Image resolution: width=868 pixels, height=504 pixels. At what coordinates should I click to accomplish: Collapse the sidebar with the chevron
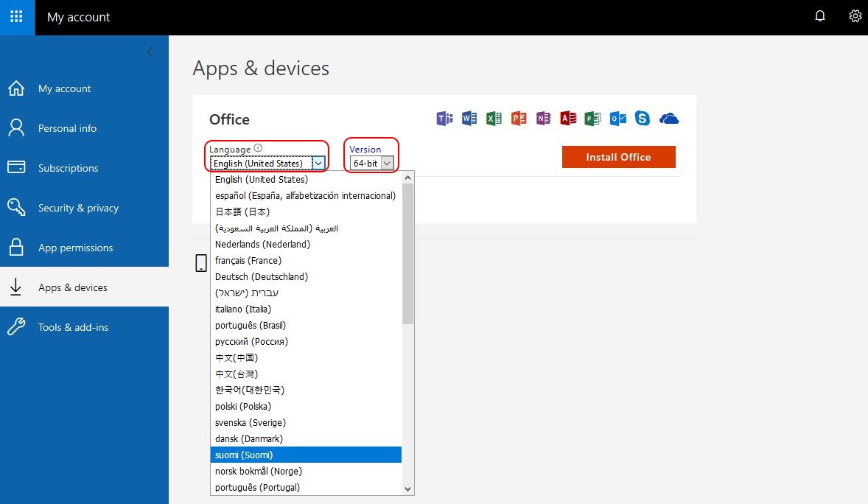150,52
